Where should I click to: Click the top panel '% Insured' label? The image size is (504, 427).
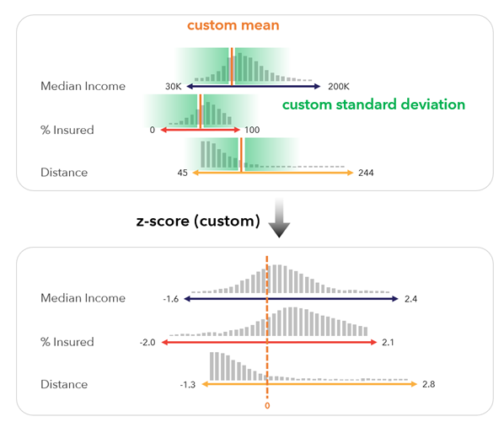[x=67, y=131]
